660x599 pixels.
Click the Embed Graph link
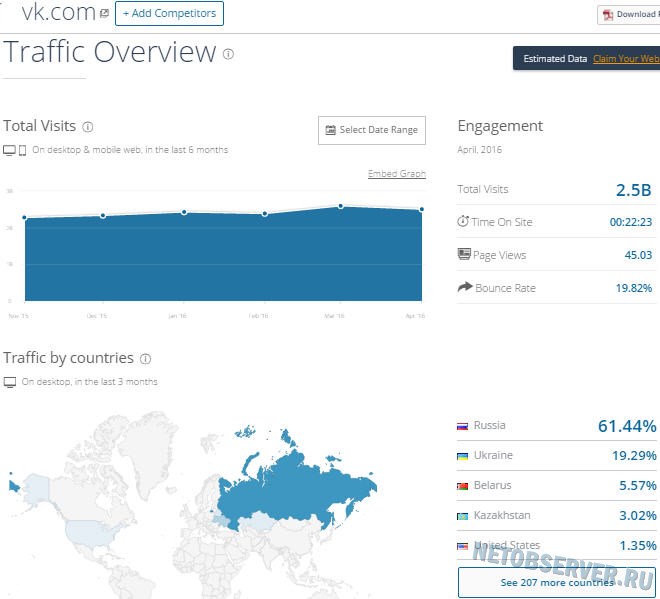(x=397, y=173)
